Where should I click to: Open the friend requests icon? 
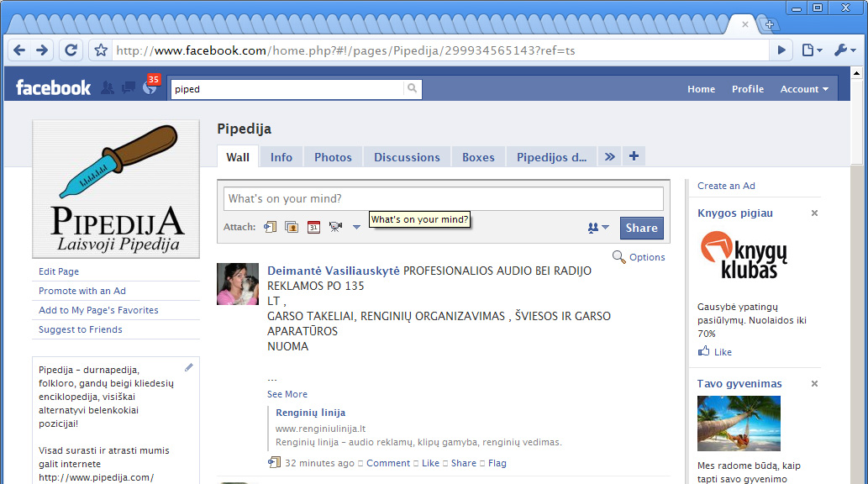[108, 88]
